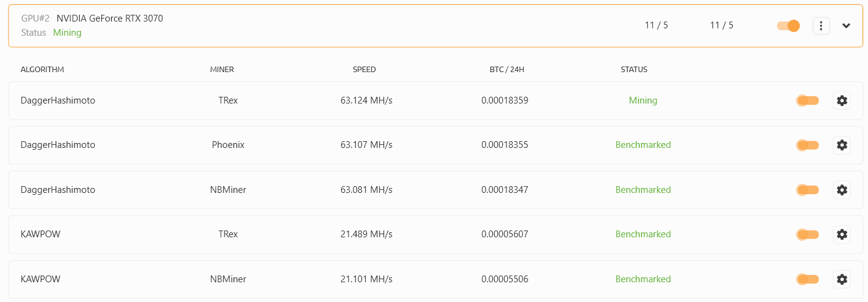
Task: Select the KAWPOW NBMiner row's Benchmarked status
Action: coord(643,279)
